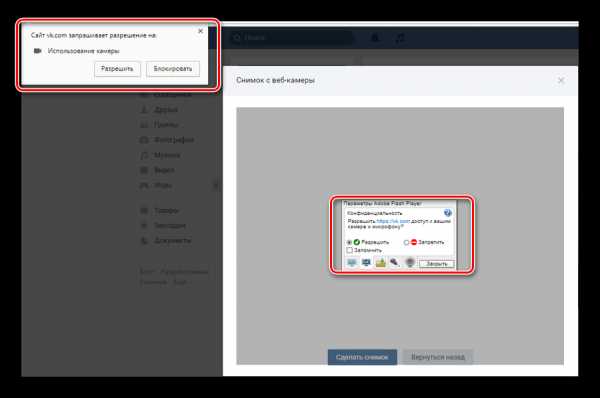The height and width of the screenshot is (398, 600).
Task: Click the Вернуться назад button
Action: 438,357
